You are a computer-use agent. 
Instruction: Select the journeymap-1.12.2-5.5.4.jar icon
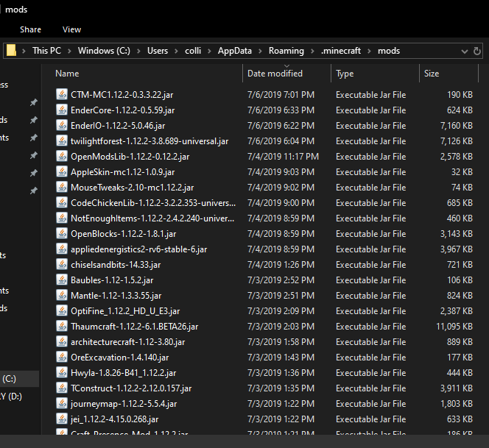click(x=62, y=403)
